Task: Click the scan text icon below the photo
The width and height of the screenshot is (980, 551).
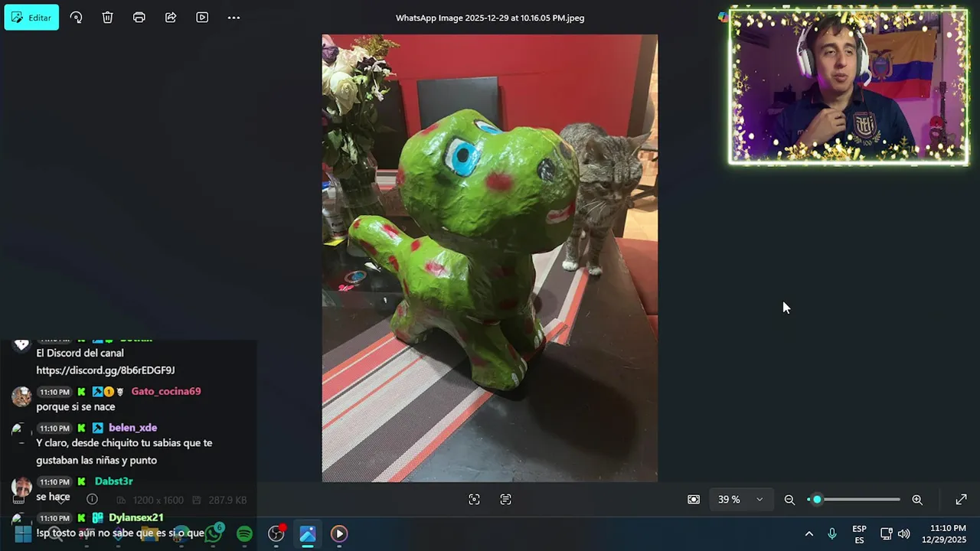Action: pyautogui.click(x=505, y=500)
